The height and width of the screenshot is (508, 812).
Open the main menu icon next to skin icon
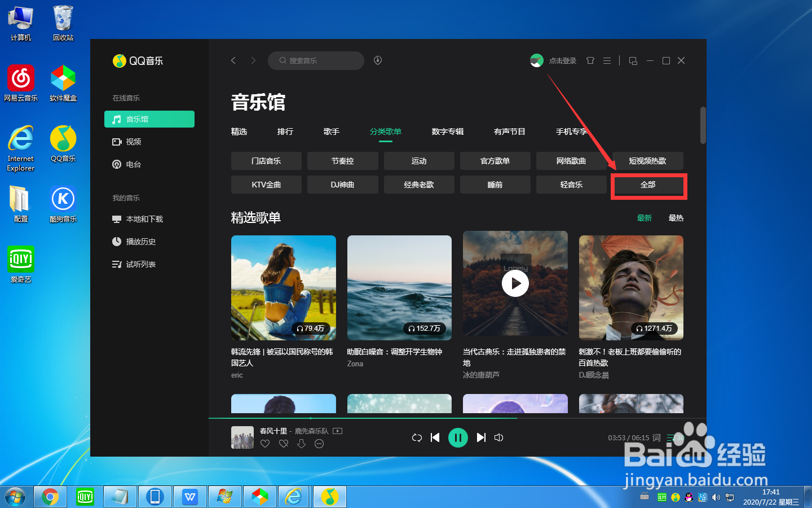(607, 60)
